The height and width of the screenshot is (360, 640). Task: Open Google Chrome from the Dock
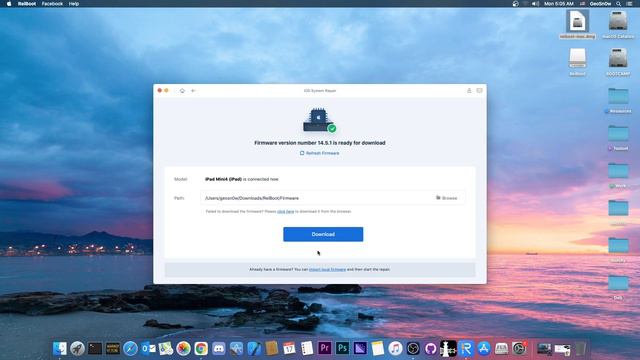point(201,348)
